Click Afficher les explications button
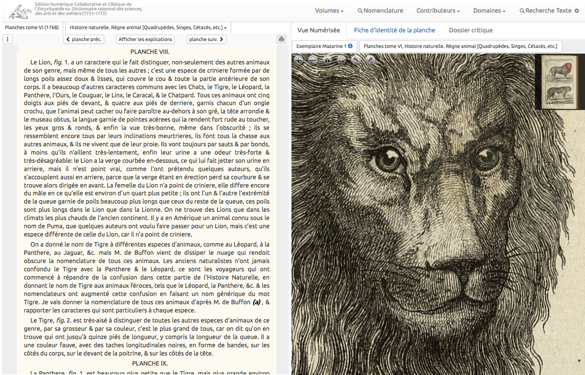 click(146, 39)
